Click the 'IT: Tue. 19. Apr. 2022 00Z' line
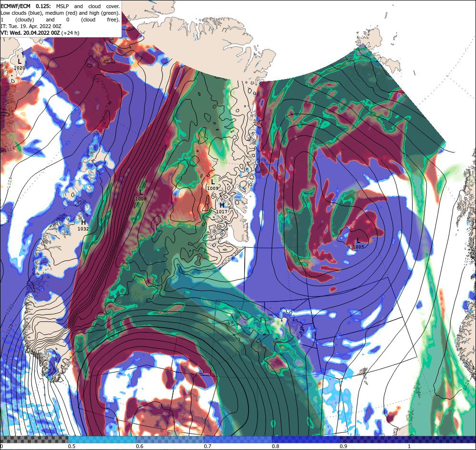Viewport: 476px width, 450px height. click(31, 26)
